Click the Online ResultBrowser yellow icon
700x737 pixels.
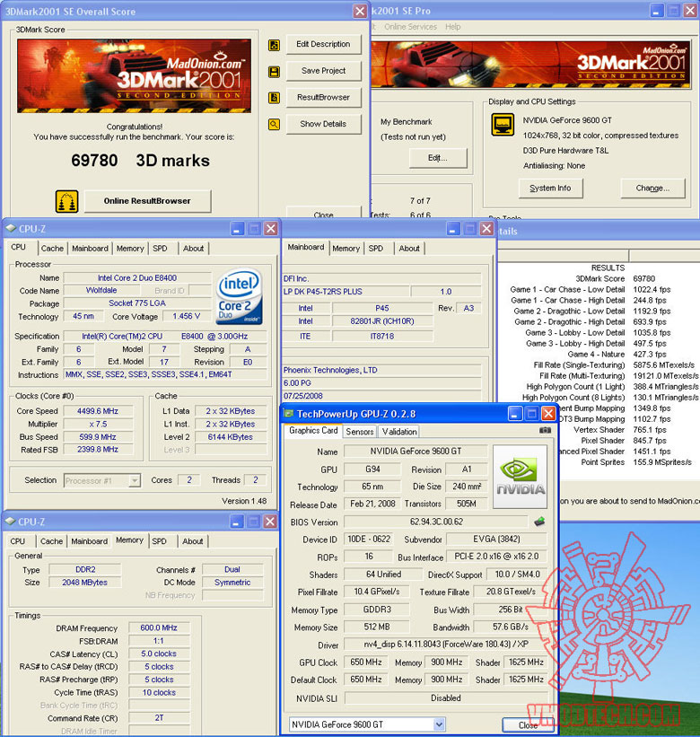(66, 201)
